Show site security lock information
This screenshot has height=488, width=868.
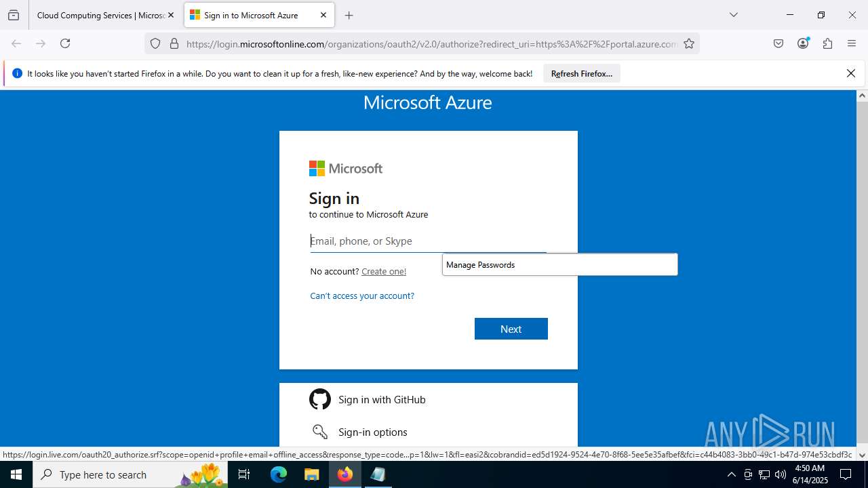point(174,43)
